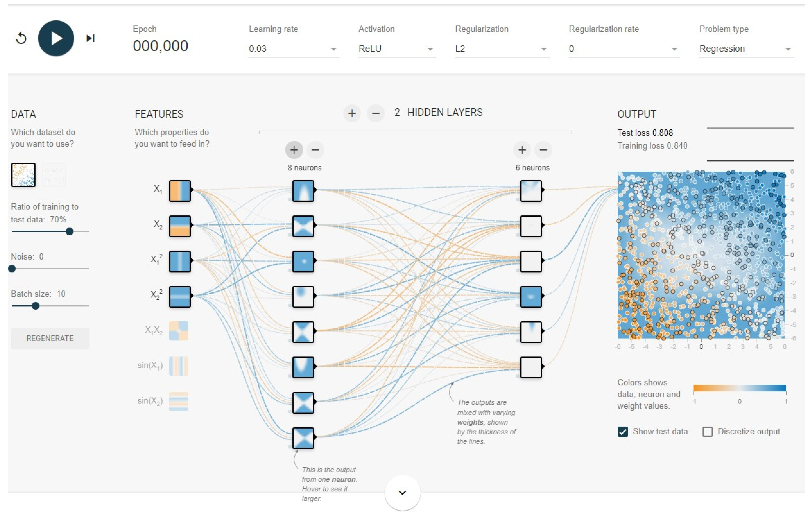Click the Noise slider handle
Viewport: 812px width, 516px height.
click(12, 269)
